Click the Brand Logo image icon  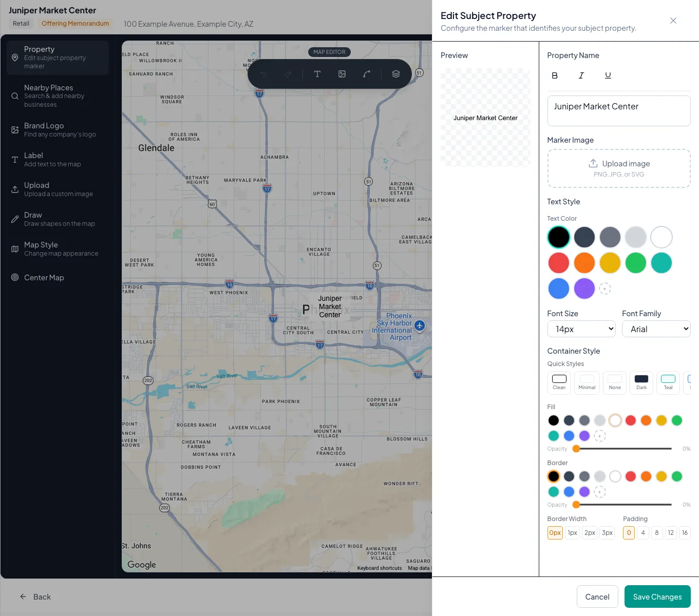pos(15,130)
